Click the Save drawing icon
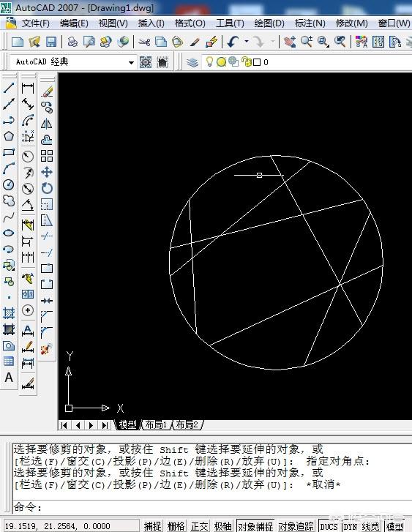The width and height of the screenshot is (412, 532). pyautogui.click(x=51, y=42)
